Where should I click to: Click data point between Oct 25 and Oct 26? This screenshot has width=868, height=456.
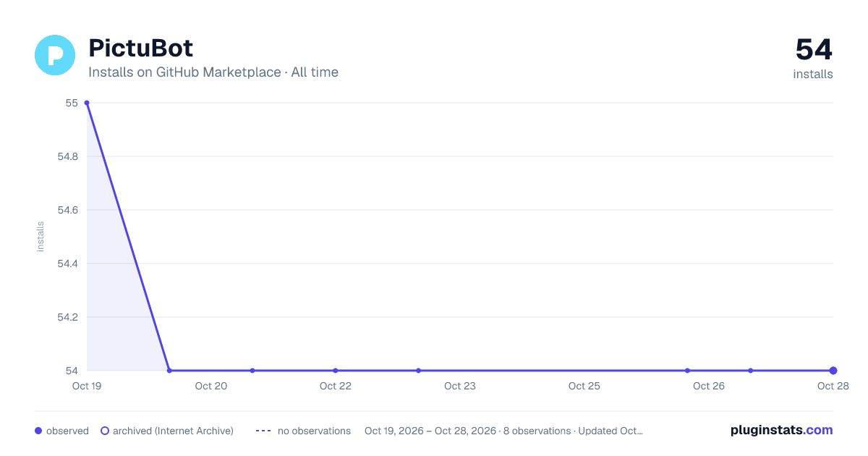pos(687,371)
